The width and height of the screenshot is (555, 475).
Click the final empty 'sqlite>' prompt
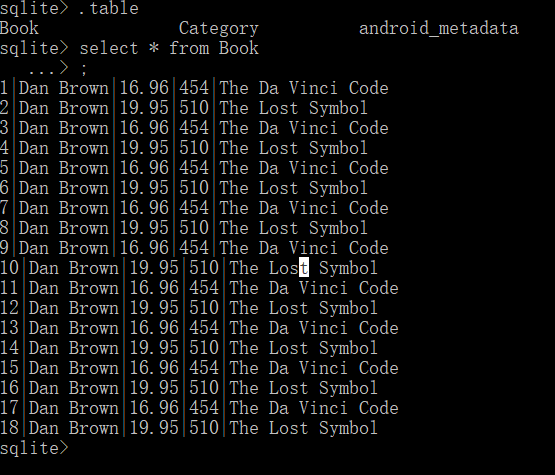point(34,448)
